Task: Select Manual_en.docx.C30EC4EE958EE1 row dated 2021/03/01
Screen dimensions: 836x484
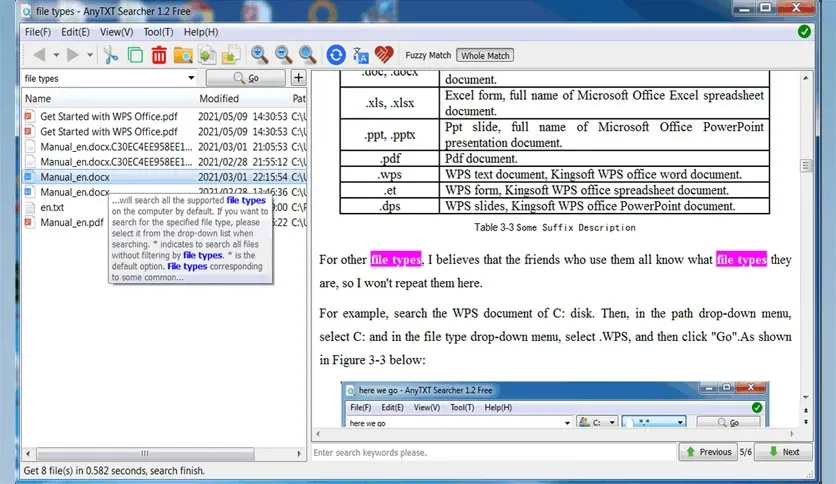Action: click(165, 147)
